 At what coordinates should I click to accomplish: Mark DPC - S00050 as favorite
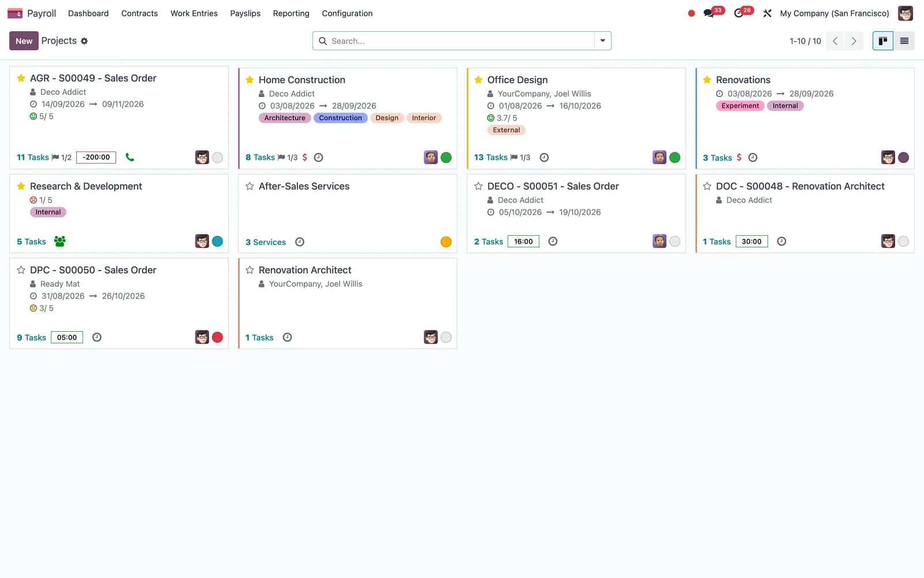click(x=21, y=270)
